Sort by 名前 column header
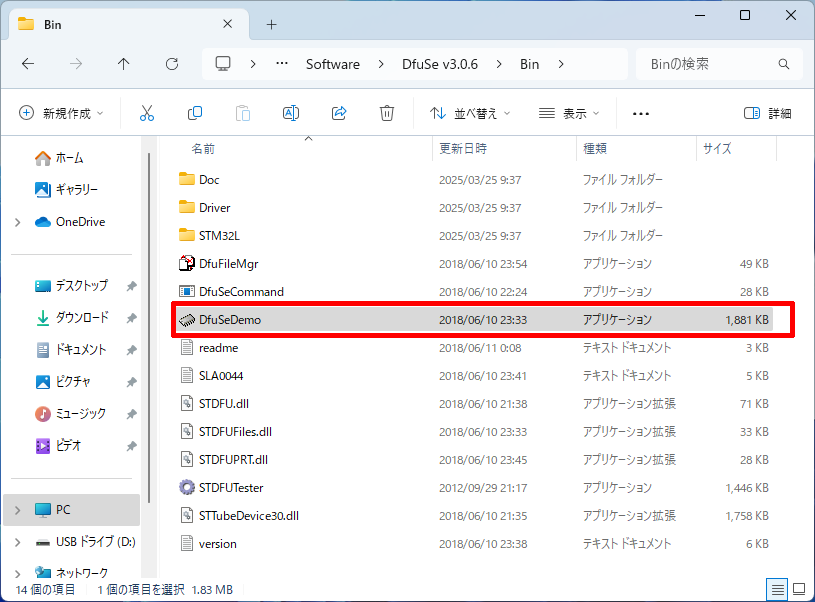Viewport: 815px width, 602px height. point(203,149)
